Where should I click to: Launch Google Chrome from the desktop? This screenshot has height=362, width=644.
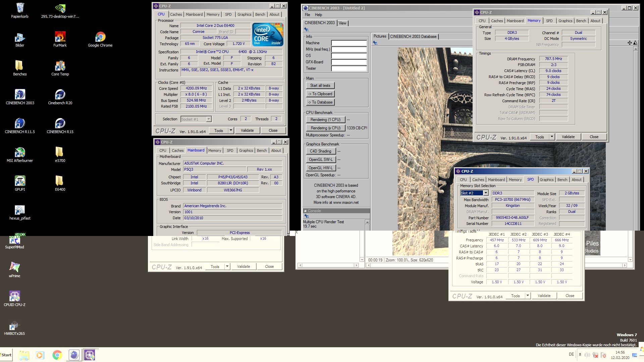pyautogui.click(x=100, y=39)
